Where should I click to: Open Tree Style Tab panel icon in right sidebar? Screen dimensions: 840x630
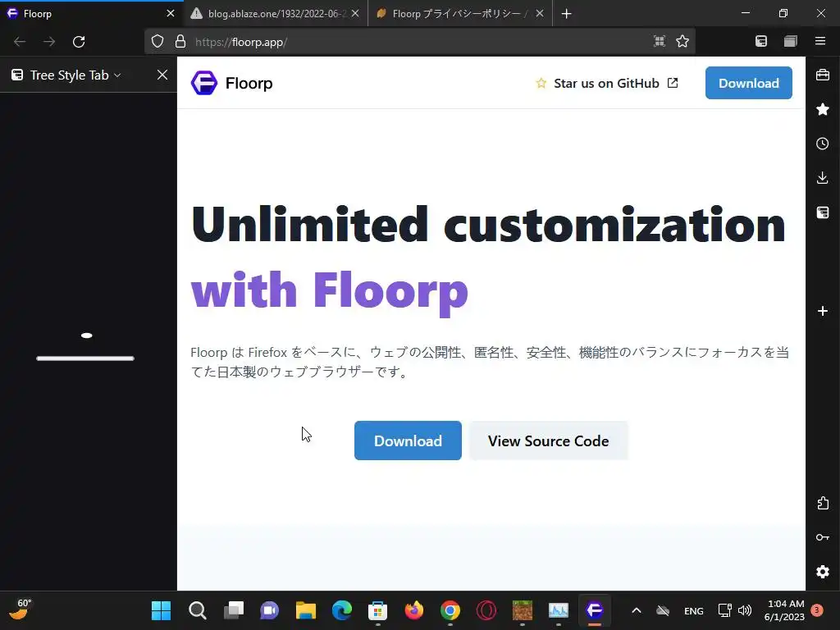[x=823, y=212]
